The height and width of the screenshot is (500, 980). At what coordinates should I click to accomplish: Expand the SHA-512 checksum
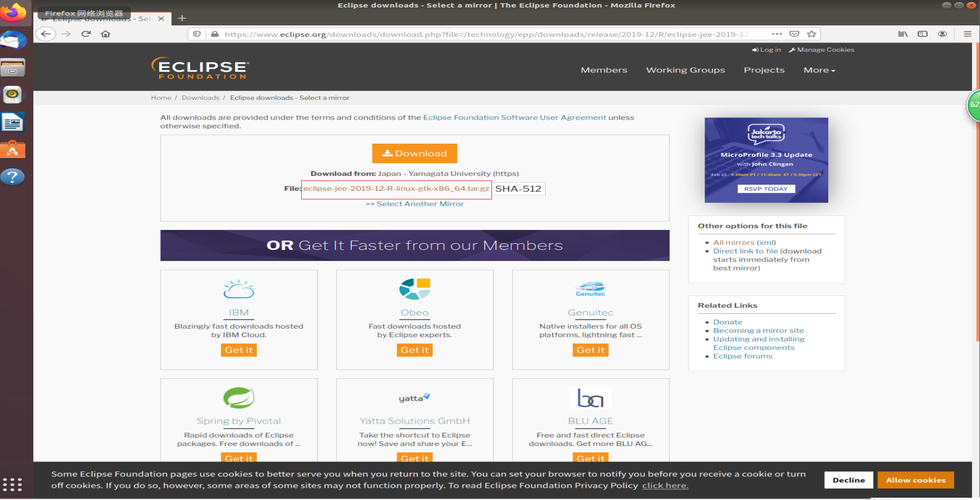[x=518, y=189]
